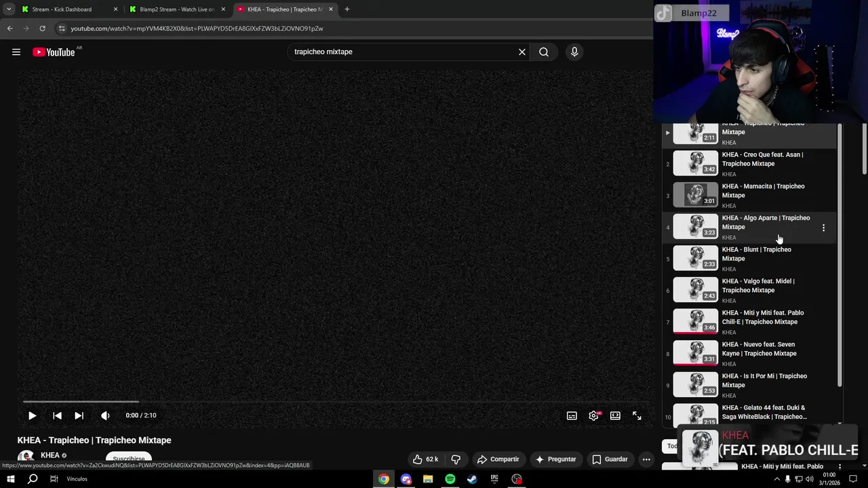Screen dimensions: 868x488
Task: Open File Explorer from the taskbar
Action: pyautogui.click(x=428, y=479)
